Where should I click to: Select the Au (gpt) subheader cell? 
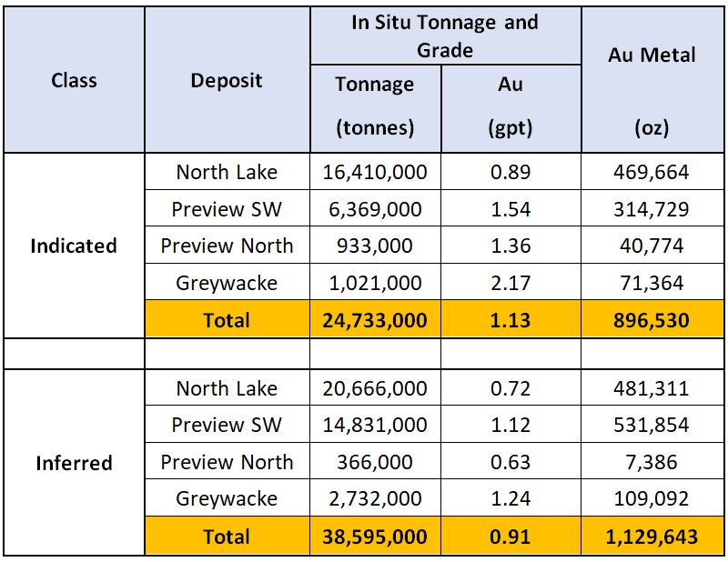coord(511,106)
